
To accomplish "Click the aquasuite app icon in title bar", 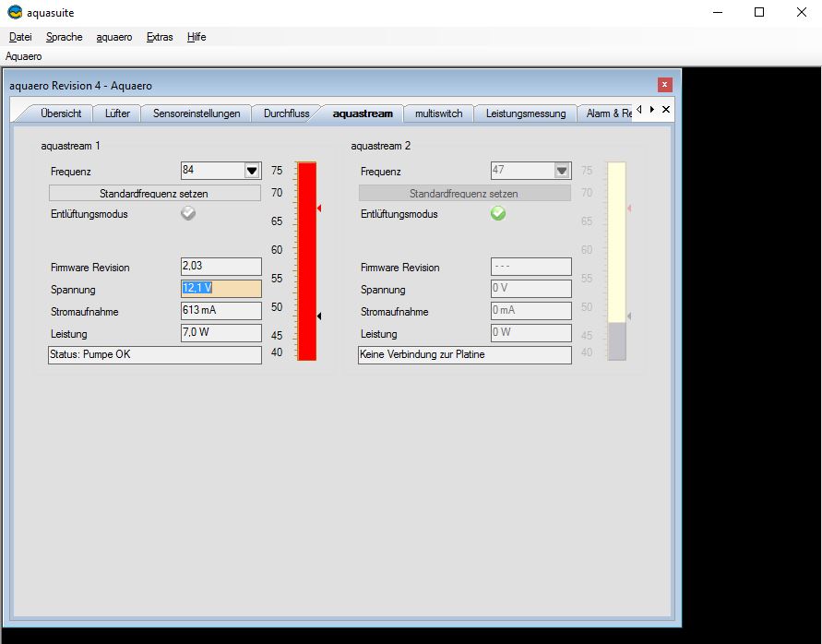I will tap(15, 13).
